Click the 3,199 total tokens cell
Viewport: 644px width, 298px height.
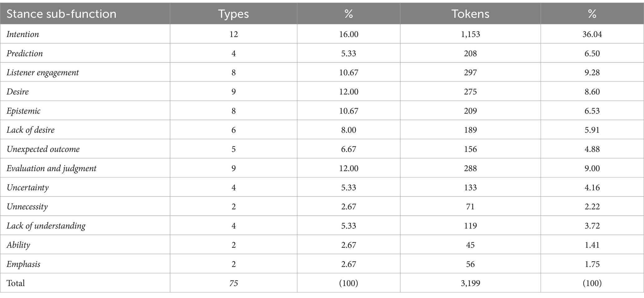tap(470, 283)
